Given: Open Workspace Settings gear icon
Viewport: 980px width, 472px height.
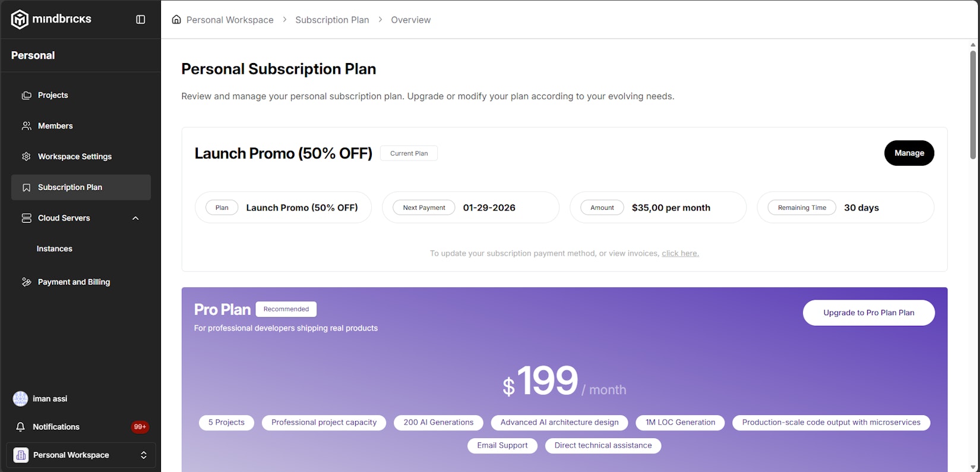Looking at the screenshot, I should click(26, 156).
